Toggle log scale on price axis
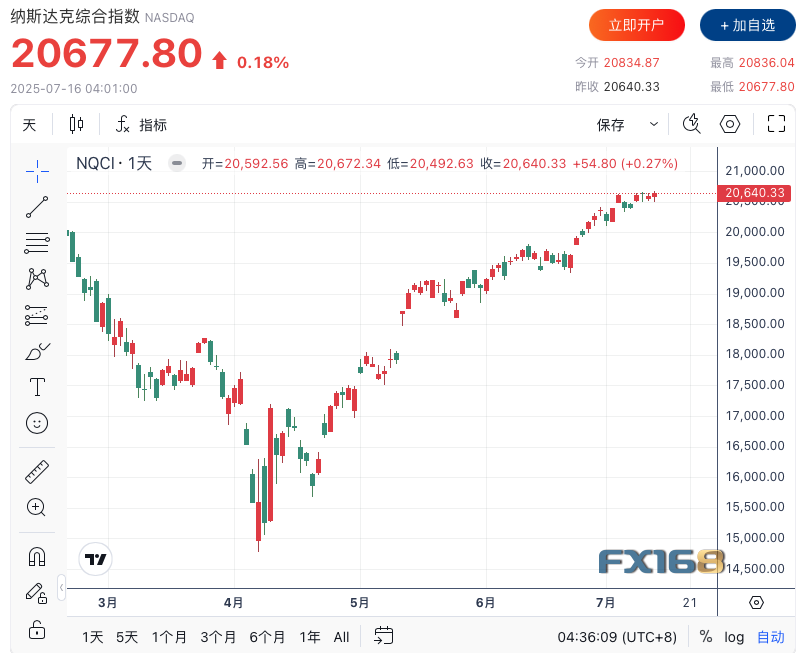Image resolution: width=800 pixels, height=653 pixels. [734, 636]
